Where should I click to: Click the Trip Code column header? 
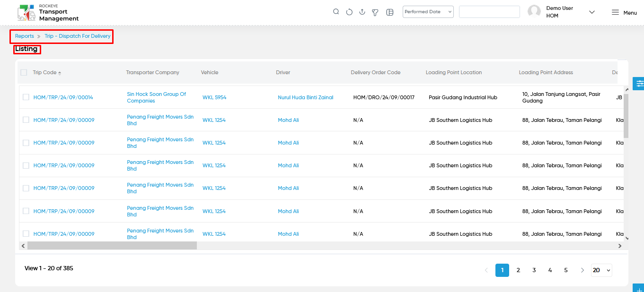point(44,73)
